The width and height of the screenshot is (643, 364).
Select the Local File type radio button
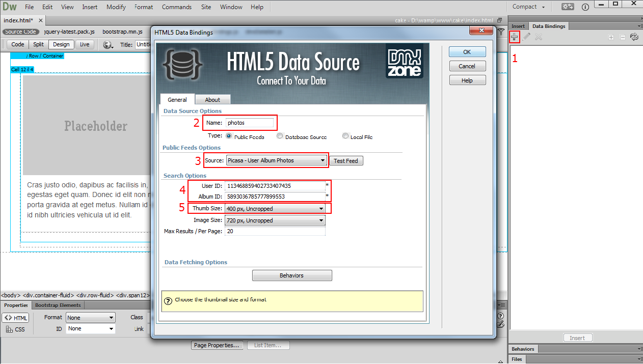(x=345, y=136)
